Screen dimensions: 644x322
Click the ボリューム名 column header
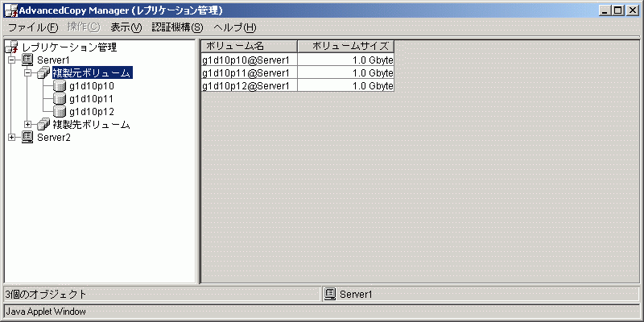(249, 46)
